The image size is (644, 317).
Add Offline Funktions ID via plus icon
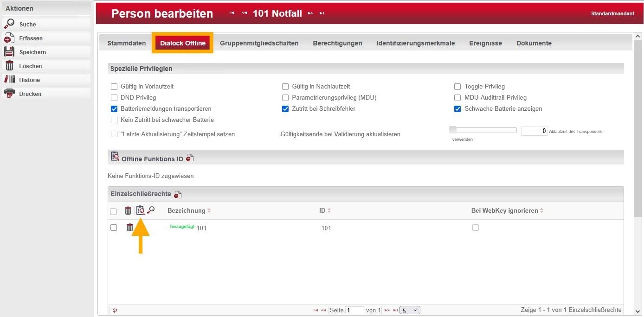[x=189, y=158]
